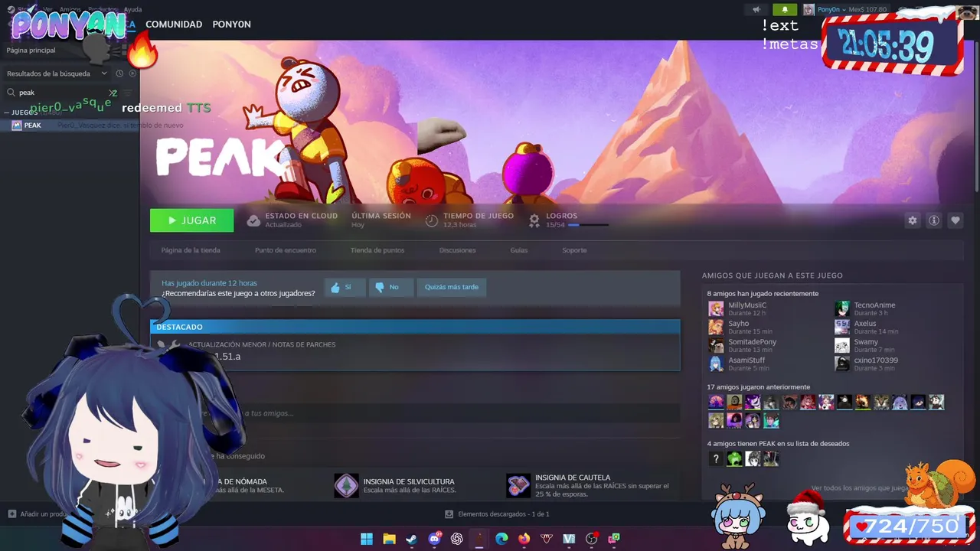This screenshot has width=980, height=551.
Task: Open Punto de encuentro tab
Action: tap(286, 250)
